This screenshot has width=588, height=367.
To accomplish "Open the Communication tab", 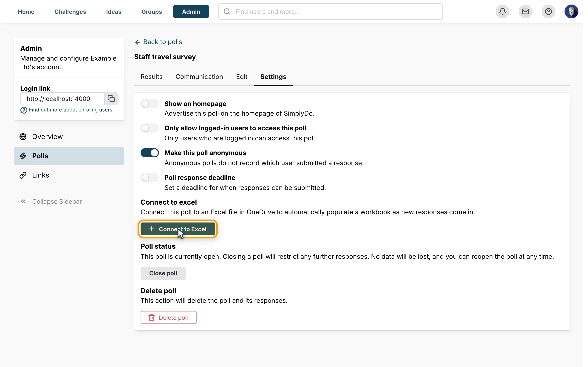I will click(199, 77).
